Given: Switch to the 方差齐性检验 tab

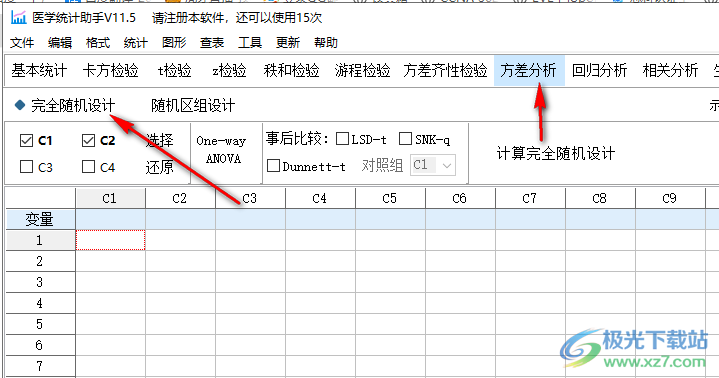Looking at the screenshot, I should click(445, 71).
